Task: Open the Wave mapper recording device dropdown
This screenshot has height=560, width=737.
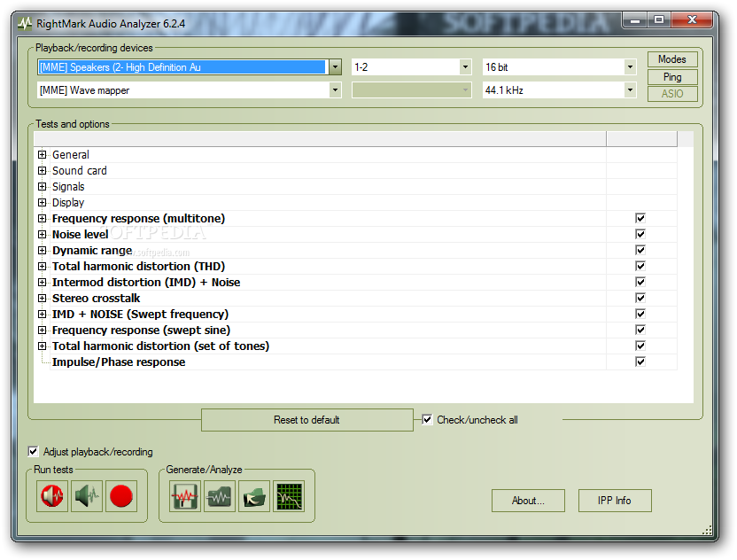Action: pos(335,89)
